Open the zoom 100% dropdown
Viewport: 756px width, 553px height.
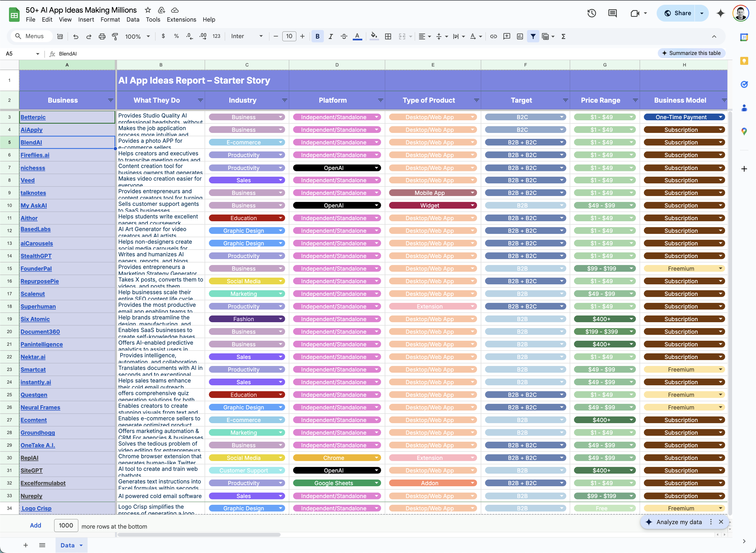coord(138,36)
